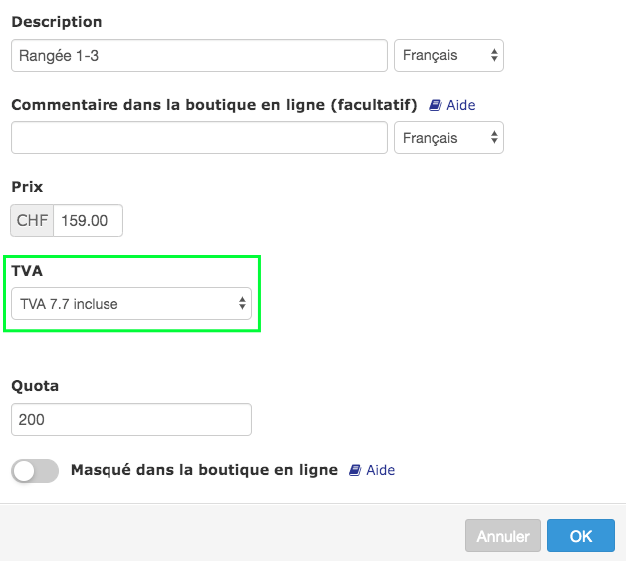Confirm with the OK button
The height and width of the screenshot is (561, 626).
(x=581, y=536)
